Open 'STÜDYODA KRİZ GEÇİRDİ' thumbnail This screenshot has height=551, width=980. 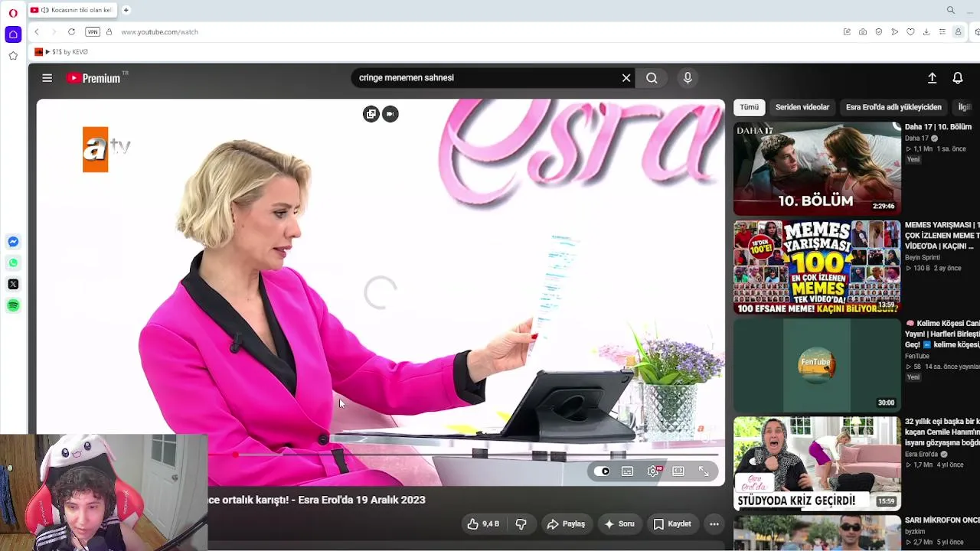pyautogui.click(x=817, y=464)
